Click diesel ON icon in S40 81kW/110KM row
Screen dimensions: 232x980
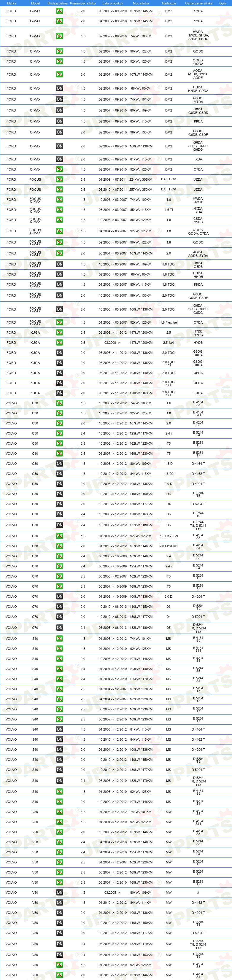click(x=60, y=729)
